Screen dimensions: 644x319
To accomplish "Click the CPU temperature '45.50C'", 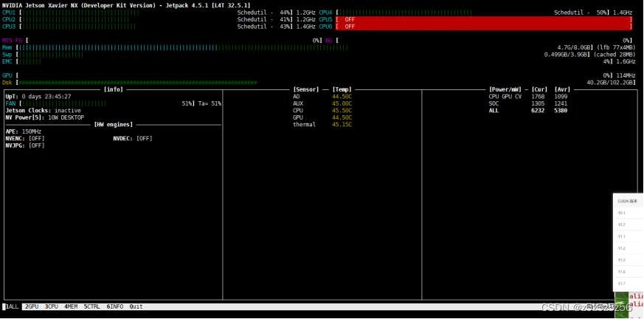I will point(342,111).
